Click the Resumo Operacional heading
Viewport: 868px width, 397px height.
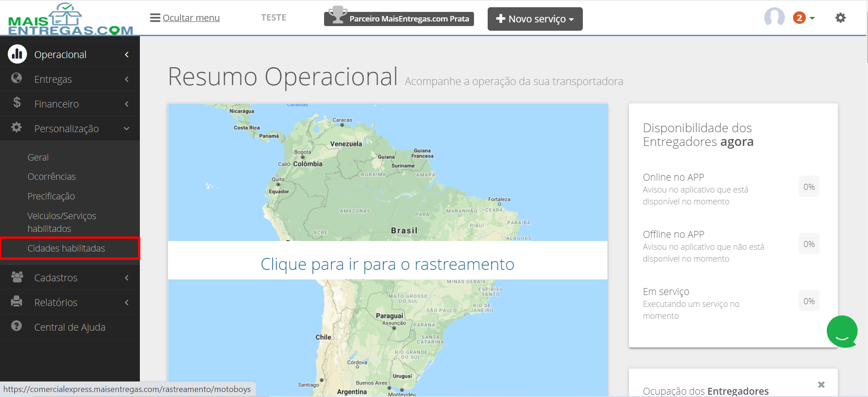[x=283, y=76]
